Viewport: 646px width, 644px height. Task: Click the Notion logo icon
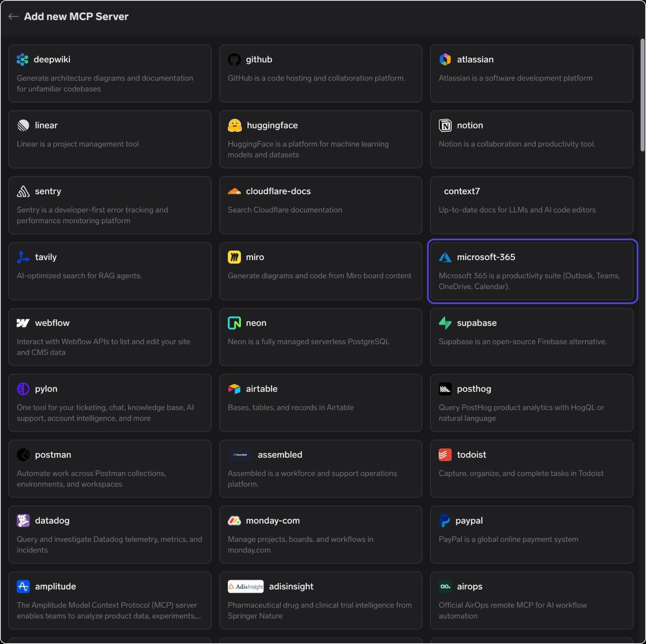[445, 125]
